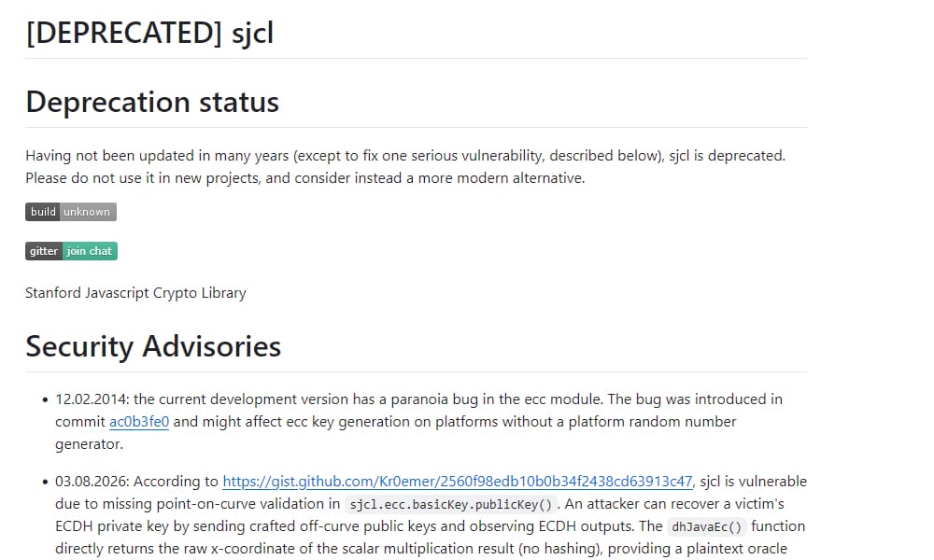Image resolution: width=934 pixels, height=560 pixels.
Task: Click the Stanford Javascript Crypto Library text
Action: (x=135, y=293)
